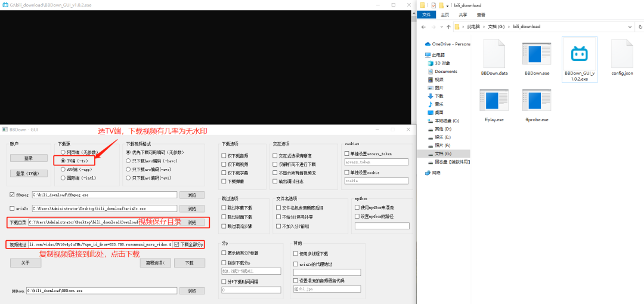Open 桌面 folder in sidebar
This screenshot has height=304, width=644.
tap(435, 112)
